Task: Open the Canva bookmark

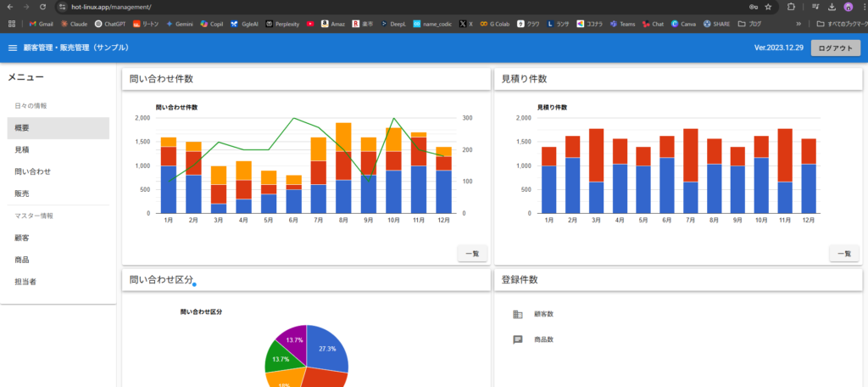Action: (684, 24)
